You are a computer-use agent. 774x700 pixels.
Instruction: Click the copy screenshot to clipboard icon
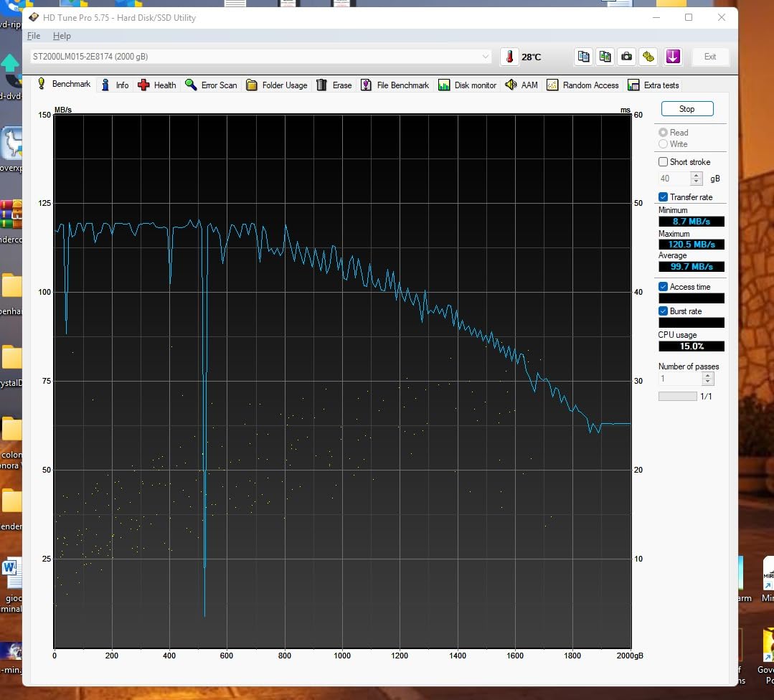(605, 57)
